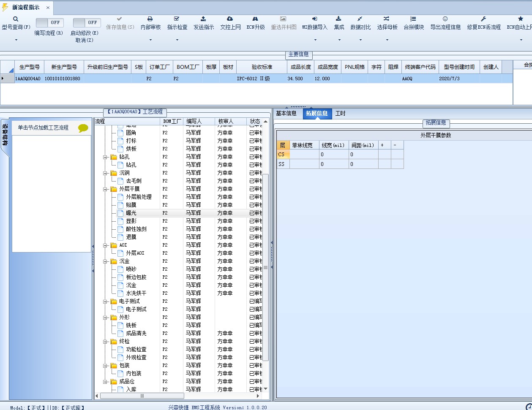Image resolution: width=532 pixels, height=410 pixels.
Task: Click the 数据对比 icon
Action: (x=360, y=19)
